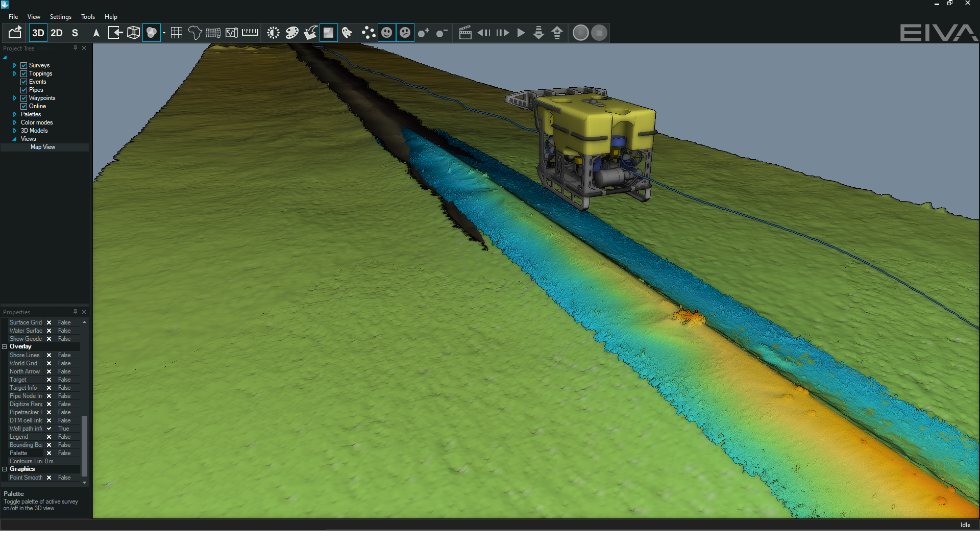Click the 3D wireframe cube view icon
Screen dimensions: 980x551
pyautogui.click(x=133, y=32)
